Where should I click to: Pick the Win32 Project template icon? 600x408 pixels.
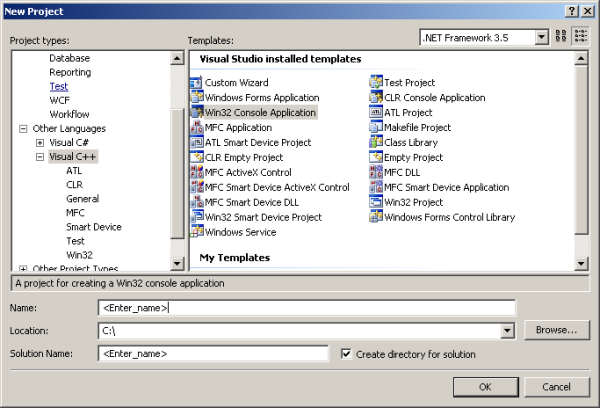376,202
